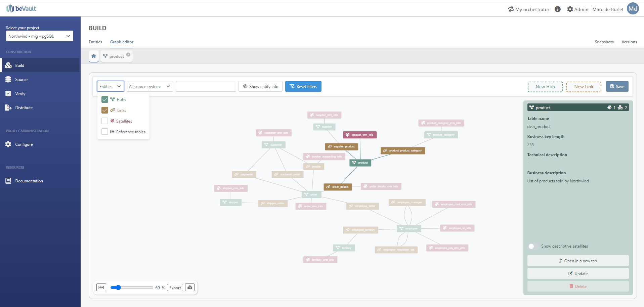
Task: Open the Md user avatar
Action: click(633, 9)
